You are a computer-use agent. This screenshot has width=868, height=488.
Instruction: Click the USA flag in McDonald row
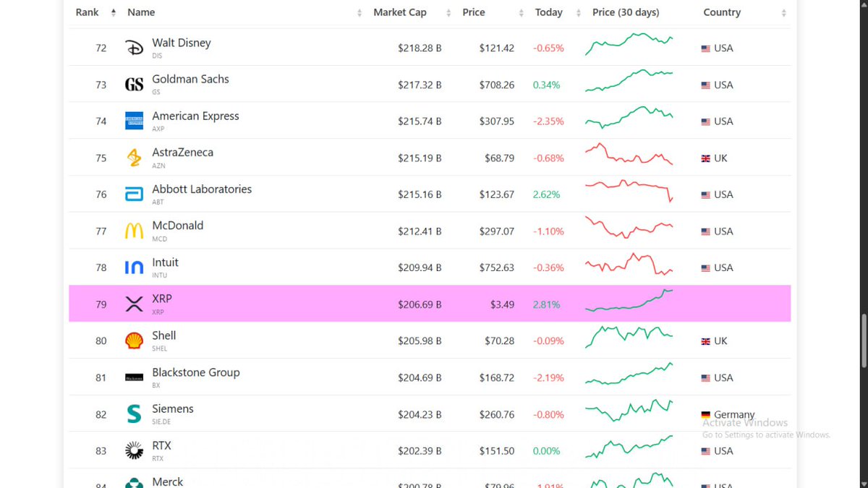(706, 231)
